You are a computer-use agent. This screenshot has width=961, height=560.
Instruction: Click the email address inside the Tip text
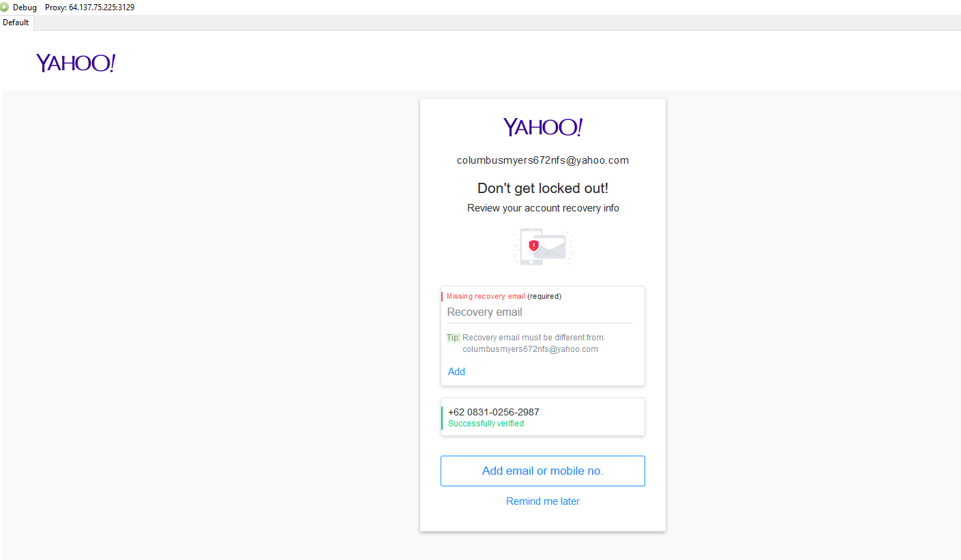point(530,349)
